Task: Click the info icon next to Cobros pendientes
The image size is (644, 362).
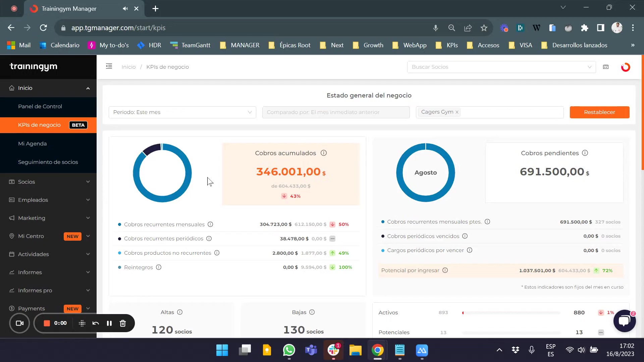Action: tap(585, 153)
